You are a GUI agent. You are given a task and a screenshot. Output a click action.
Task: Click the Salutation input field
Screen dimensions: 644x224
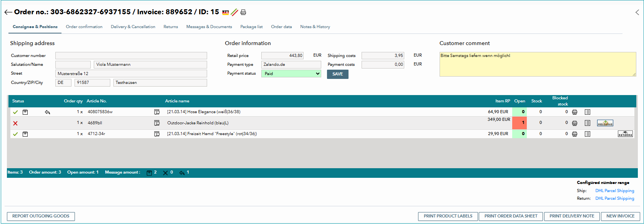(x=73, y=65)
